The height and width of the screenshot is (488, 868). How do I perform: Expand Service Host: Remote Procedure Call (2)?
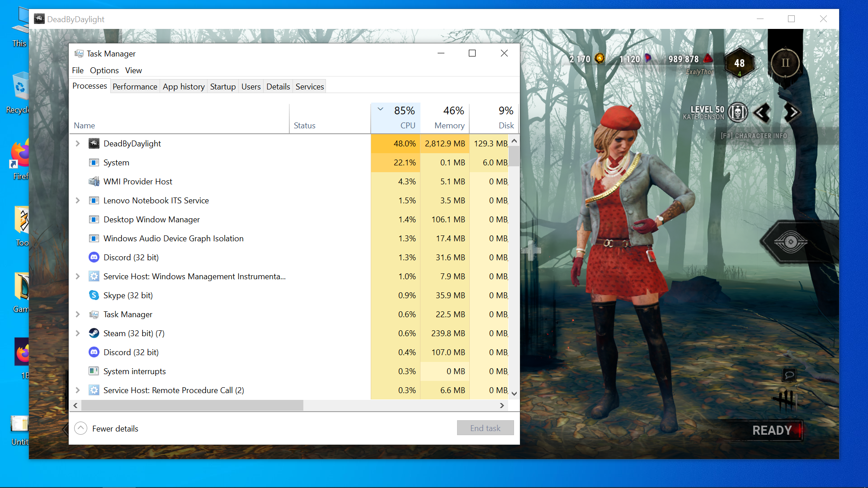[x=78, y=390]
